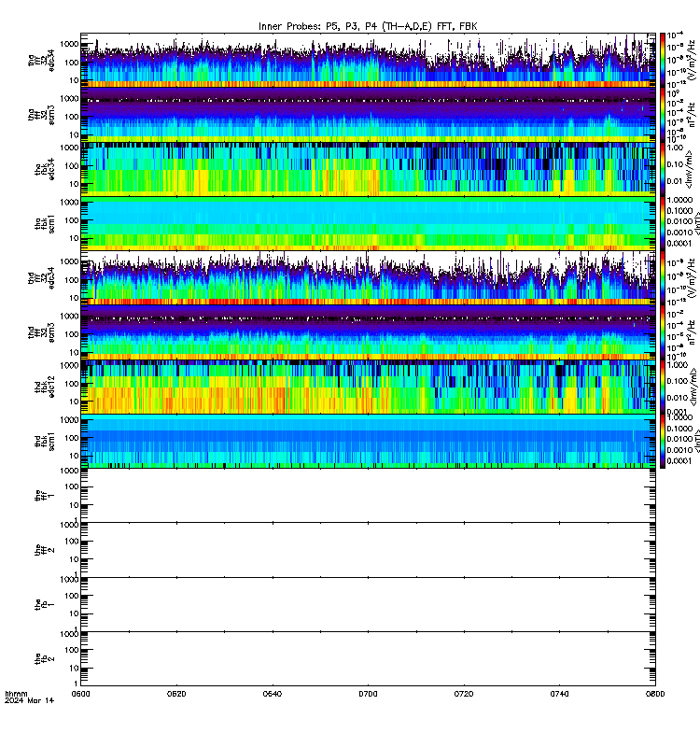Click the "tha fbk edc34" panel label

point(45,170)
